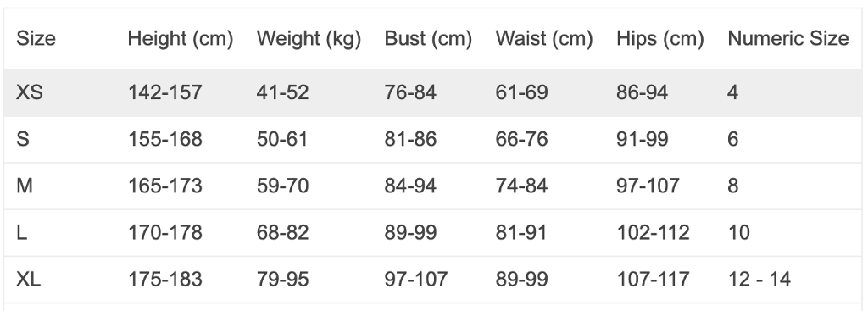This screenshot has height=311, width=868.
Task: Click numeric size 10 cell
Action: (738, 232)
